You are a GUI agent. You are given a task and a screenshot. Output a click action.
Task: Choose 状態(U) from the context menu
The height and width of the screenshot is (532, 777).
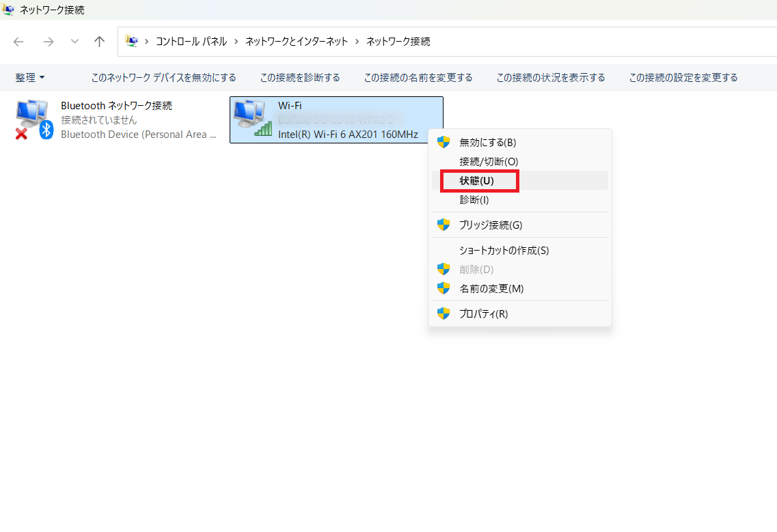coord(477,181)
